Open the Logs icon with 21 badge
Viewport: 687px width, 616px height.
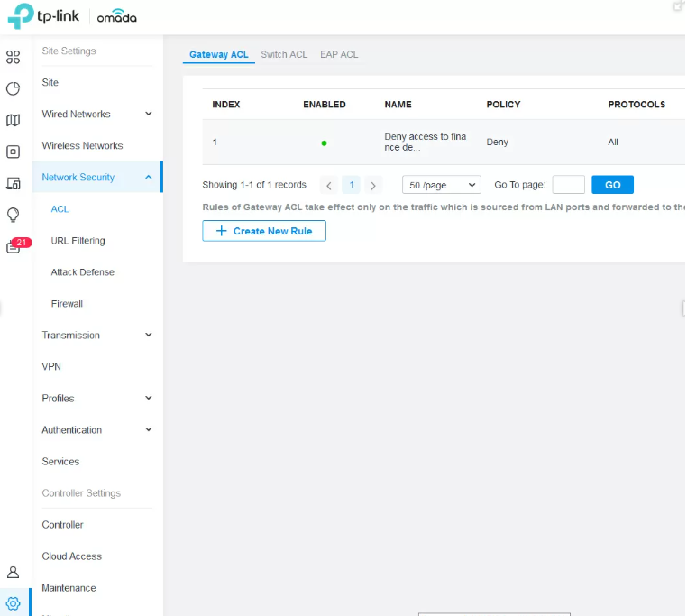click(14, 247)
